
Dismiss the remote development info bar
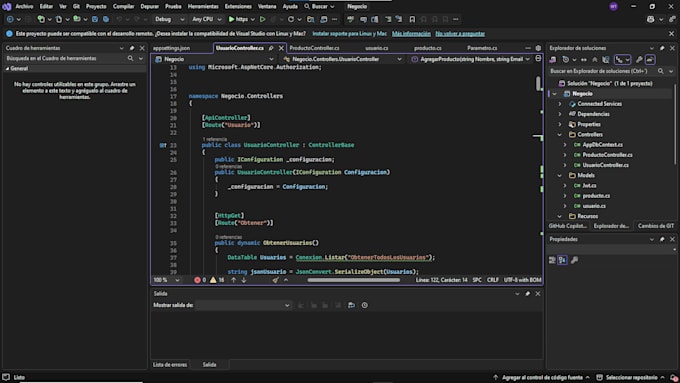tap(671, 34)
